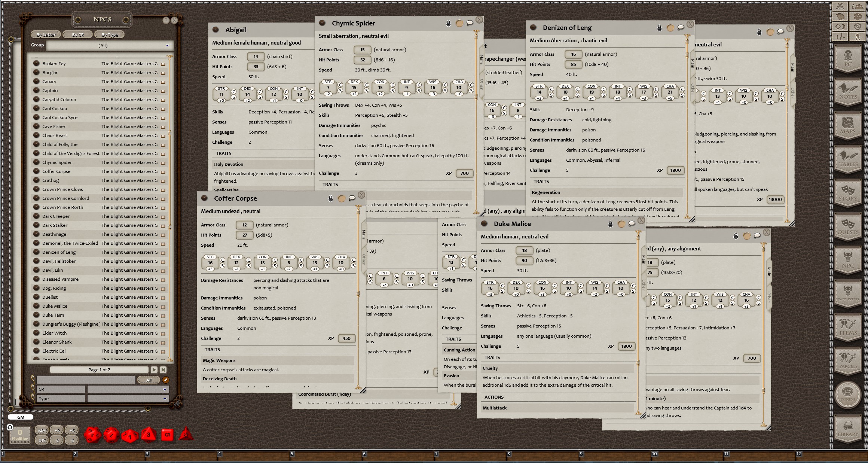Open the Type filter dropdown
868x463 pixels.
[165, 399]
